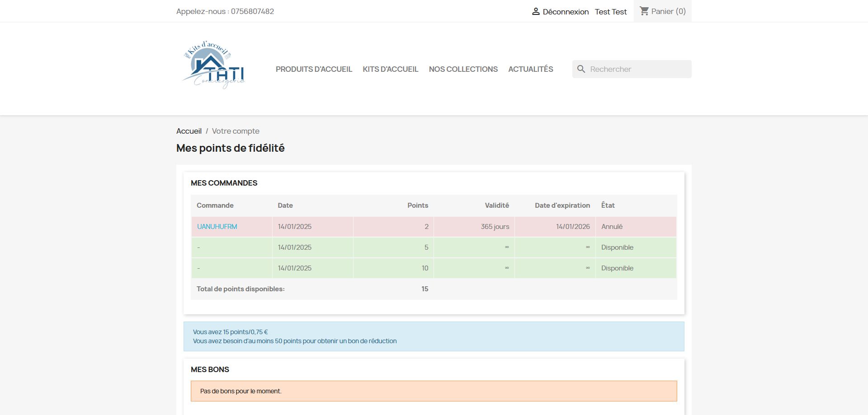Click the Déconnexion link
868x415 pixels.
pos(565,12)
